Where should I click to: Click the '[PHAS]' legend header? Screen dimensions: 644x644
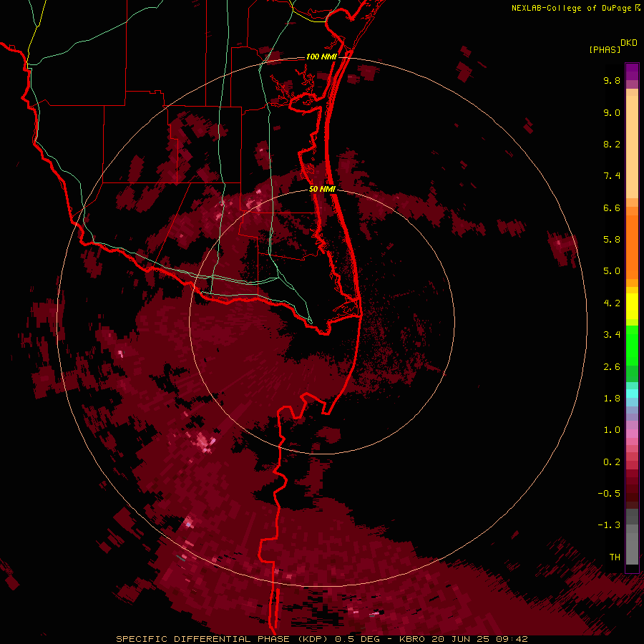(605, 50)
